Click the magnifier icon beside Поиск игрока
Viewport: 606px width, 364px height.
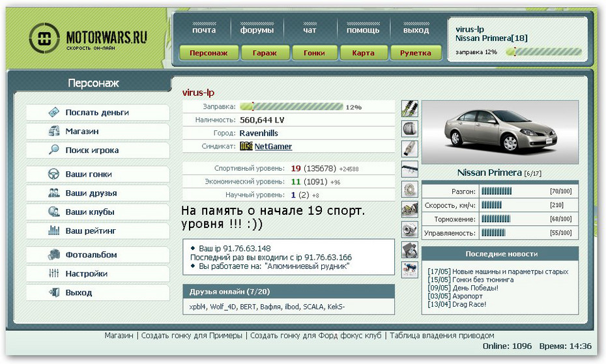click(53, 150)
